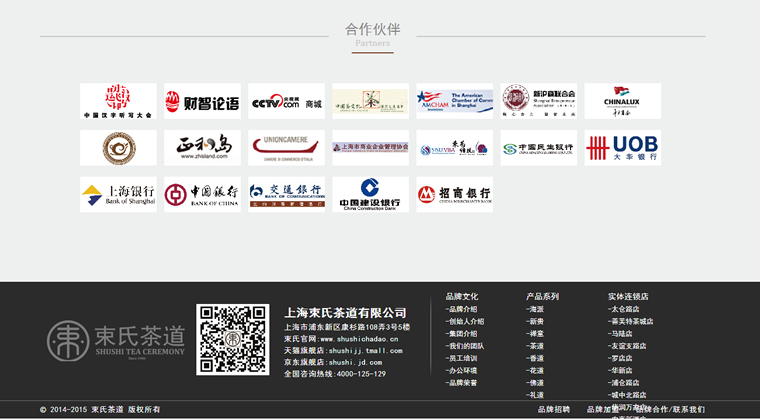Image resolution: width=760 pixels, height=419 pixels.
Task: Open the 茶道 product series link
Action: point(536,346)
